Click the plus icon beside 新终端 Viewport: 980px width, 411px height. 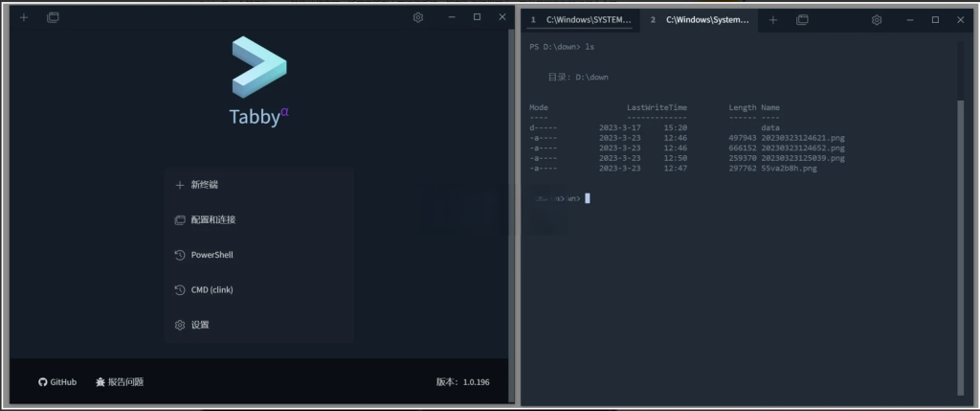(180, 185)
